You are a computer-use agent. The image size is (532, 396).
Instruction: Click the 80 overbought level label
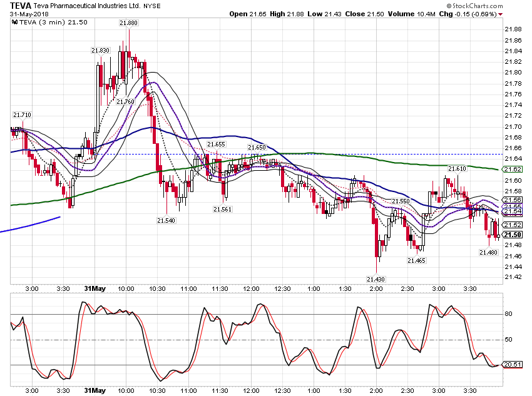509,314
